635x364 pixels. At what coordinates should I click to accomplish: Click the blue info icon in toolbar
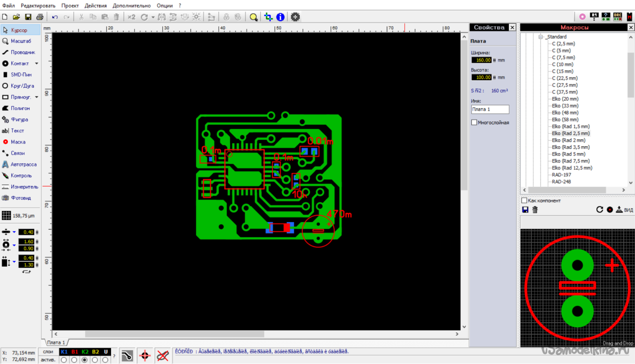(279, 17)
